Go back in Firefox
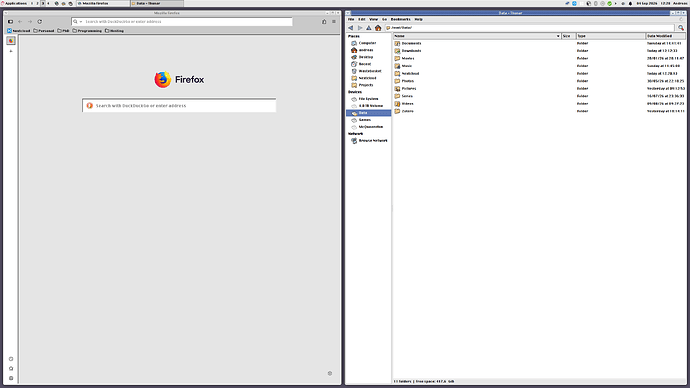 point(20,22)
